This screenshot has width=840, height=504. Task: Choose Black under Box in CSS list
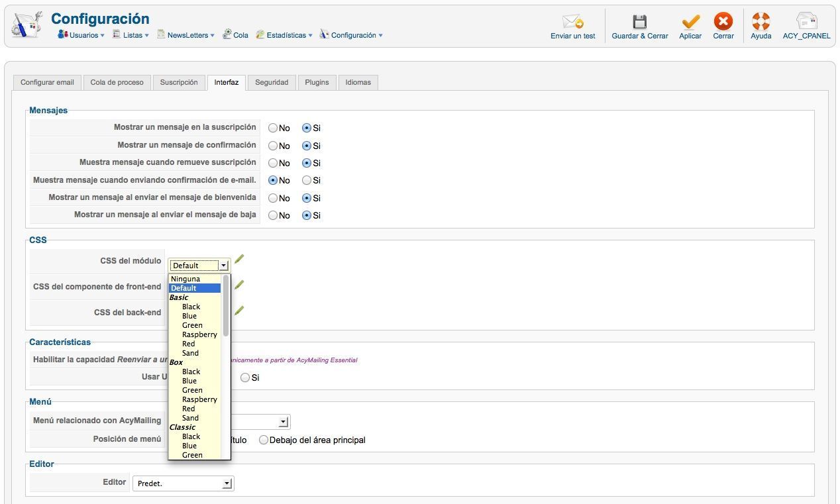click(x=195, y=372)
